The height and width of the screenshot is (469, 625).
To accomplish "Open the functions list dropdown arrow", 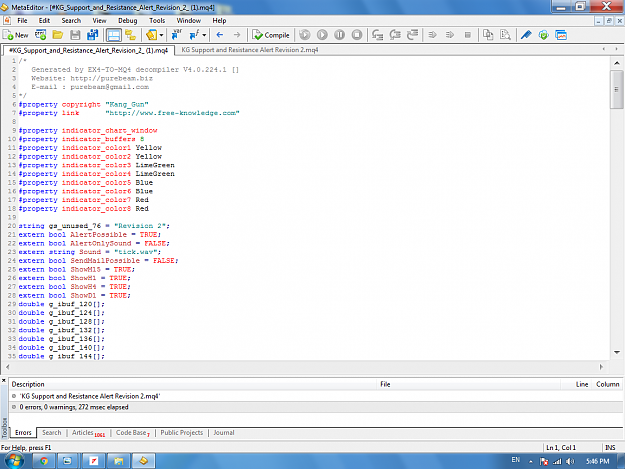I will click(204, 35).
